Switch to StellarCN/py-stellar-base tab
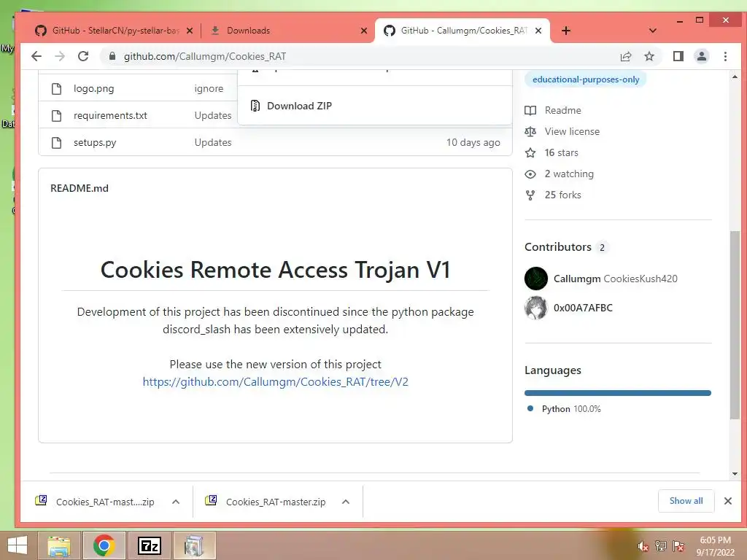The width and height of the screenshot is (747, 560). (115, 31)
